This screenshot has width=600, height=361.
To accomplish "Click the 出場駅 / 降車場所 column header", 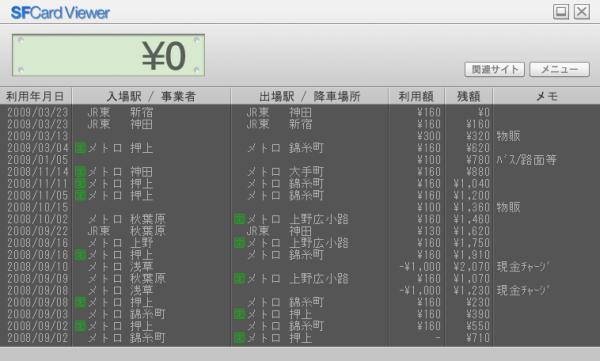I will tap(310, 96).
